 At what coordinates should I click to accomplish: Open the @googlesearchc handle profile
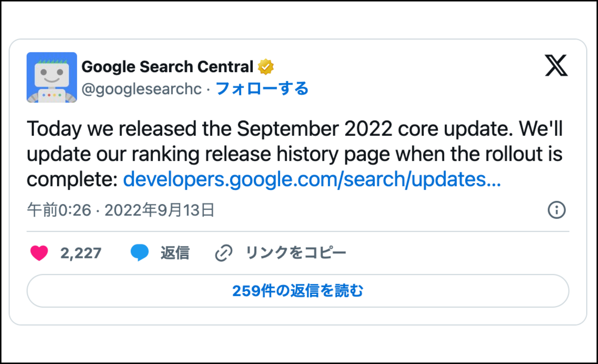(x=142, y=89)
